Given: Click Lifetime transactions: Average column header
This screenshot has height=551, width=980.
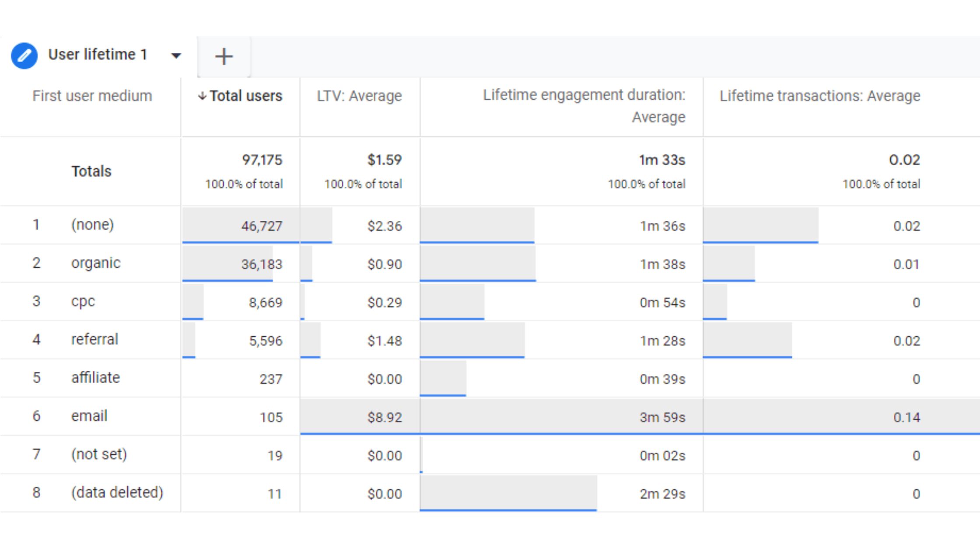Looking at the screenshot, I should [x=820, y=96].
